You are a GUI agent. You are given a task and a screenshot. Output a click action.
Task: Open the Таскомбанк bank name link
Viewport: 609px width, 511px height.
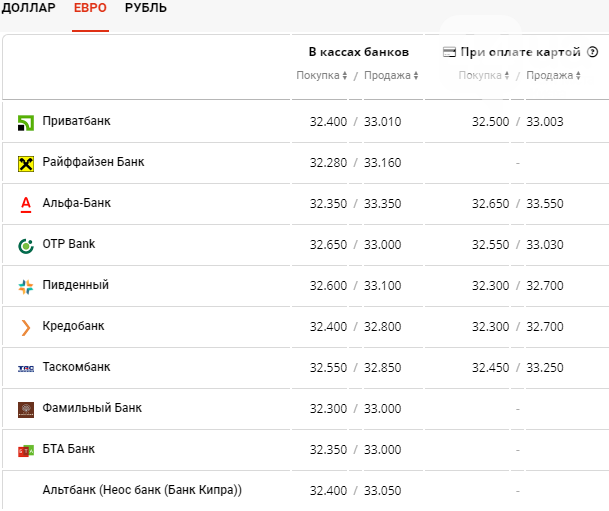tap(77, 367)
